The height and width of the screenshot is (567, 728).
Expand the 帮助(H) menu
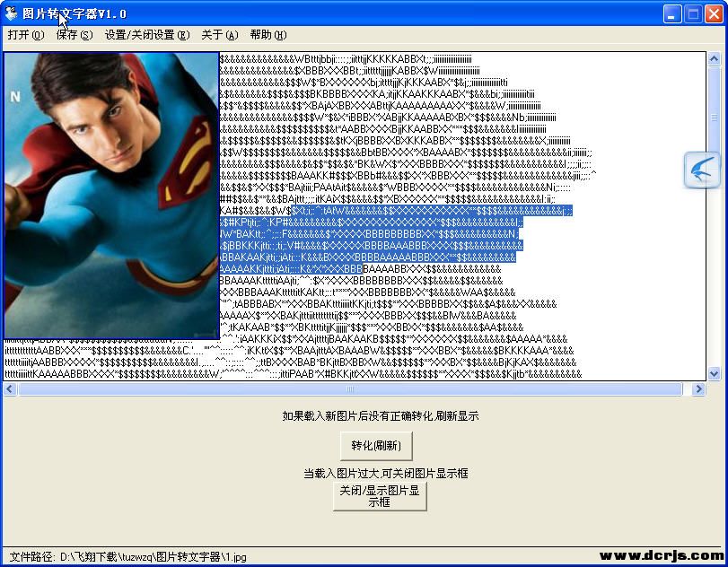click(268, 35)
